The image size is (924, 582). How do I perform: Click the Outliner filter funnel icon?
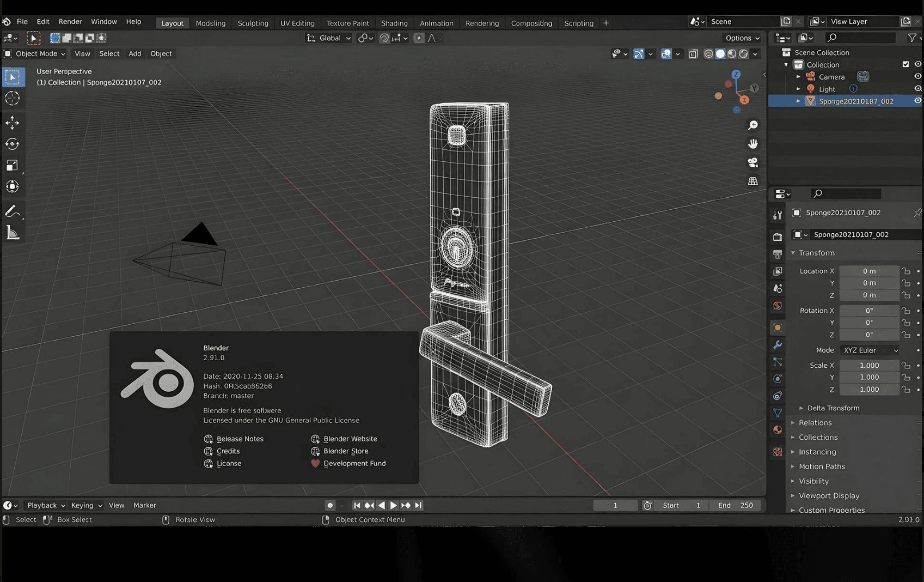912,38
